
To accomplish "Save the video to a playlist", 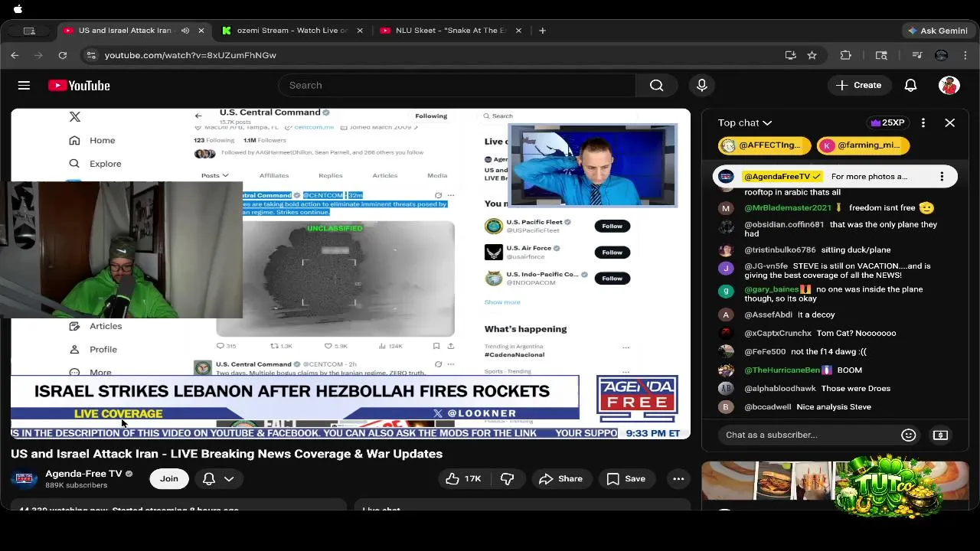I will (x=626, y=479).
